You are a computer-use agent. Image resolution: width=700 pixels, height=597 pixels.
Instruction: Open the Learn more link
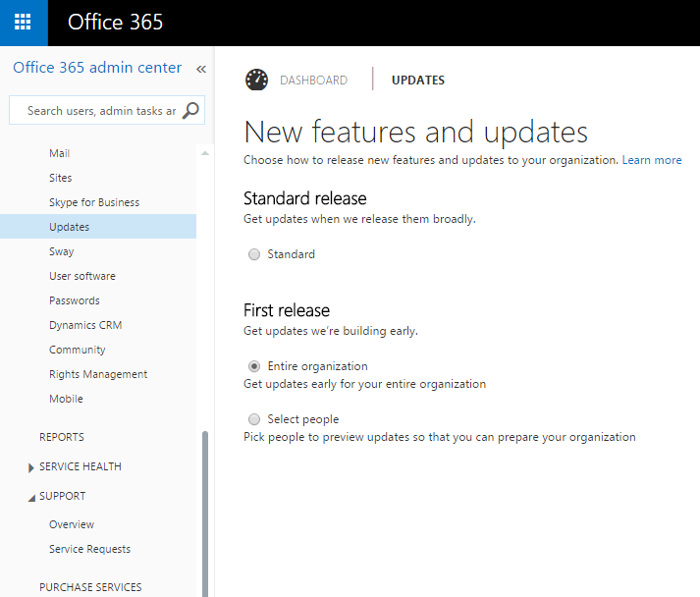click(651, 160)
